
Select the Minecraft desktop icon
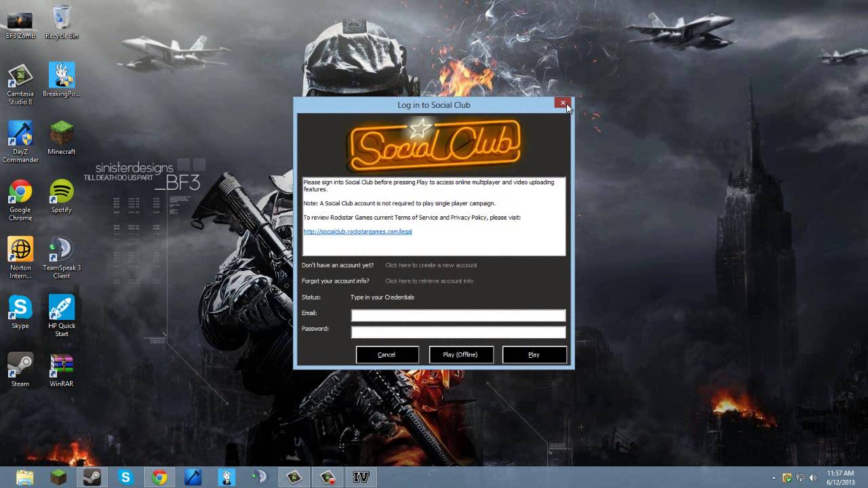(62, 138)
